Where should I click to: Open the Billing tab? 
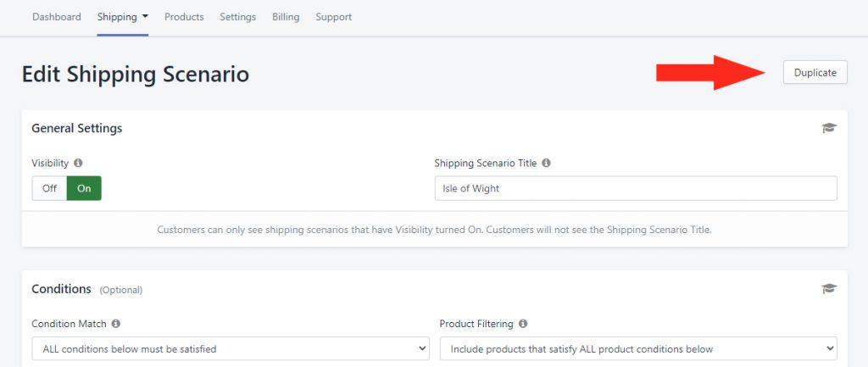pyautogui.click(x=286, y=17)
